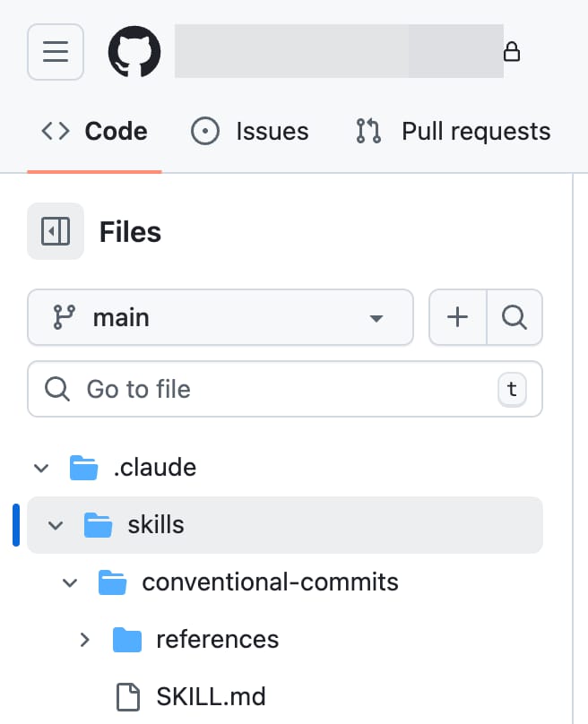
Task: Collapse the conventional-commits folder chevron
Action: 70,582
